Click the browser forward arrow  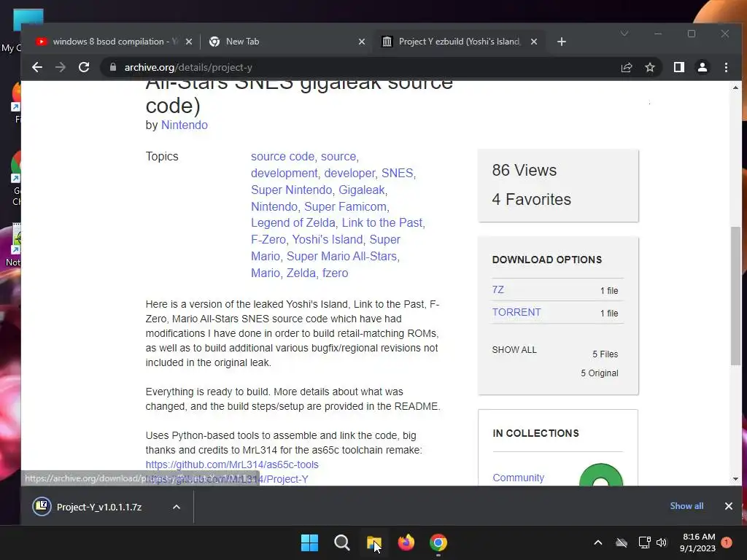click(61, 68)
